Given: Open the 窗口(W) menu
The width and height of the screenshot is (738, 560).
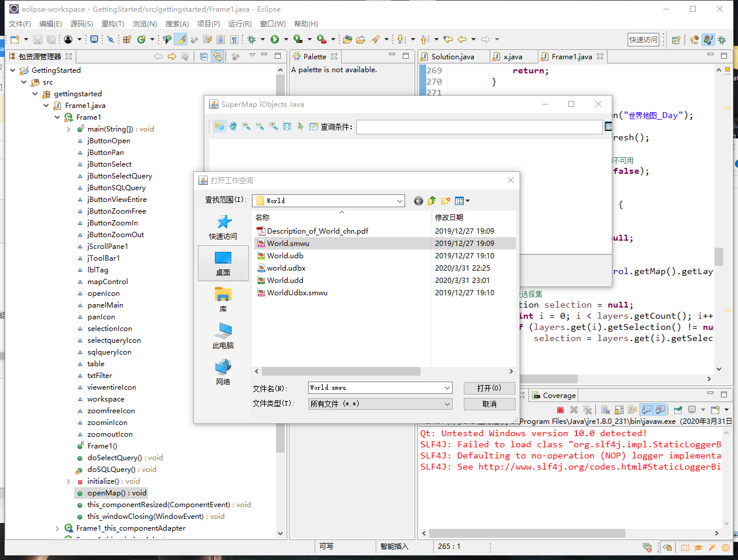Looking at the screenshot, I should pos(272,24).
